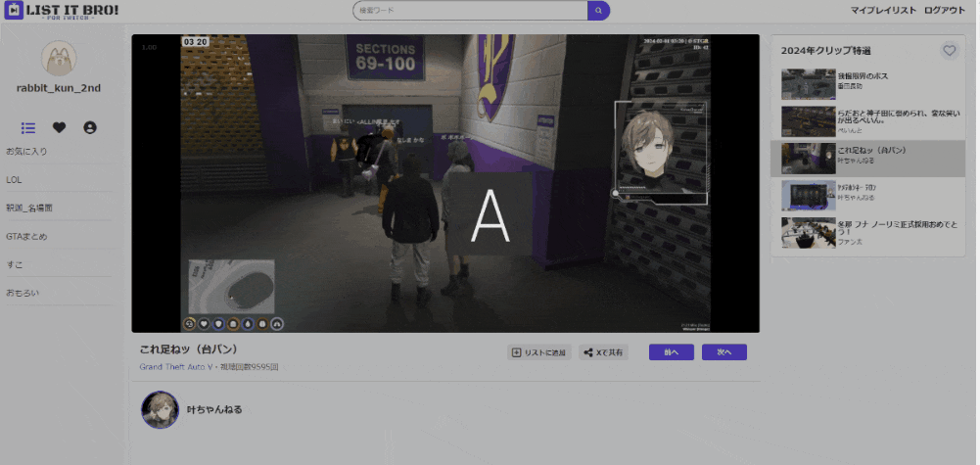The height and width of the screenshot is (465, 980).
Task: Click the 2024年クリップ特選 playlist heading
Action: 825,51
